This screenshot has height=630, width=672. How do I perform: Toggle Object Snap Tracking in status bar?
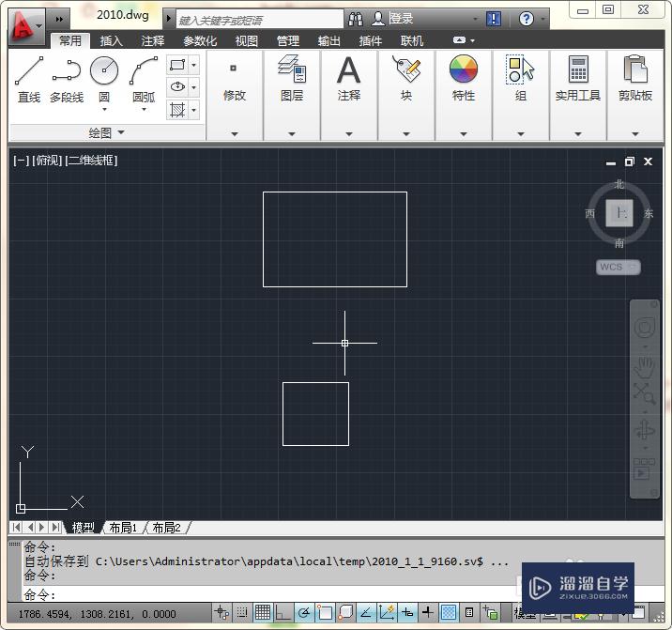coord(366,612)
